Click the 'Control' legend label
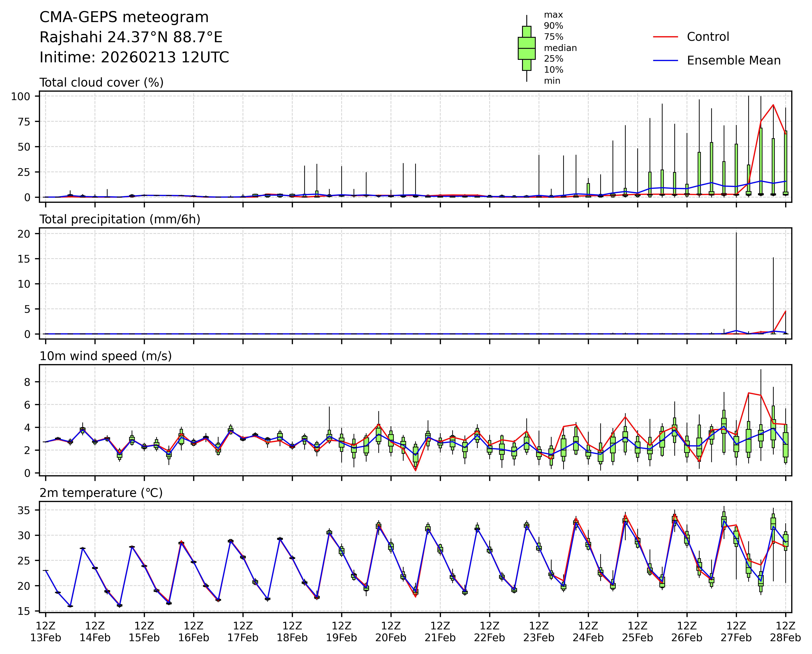 [x=708, y=37]
